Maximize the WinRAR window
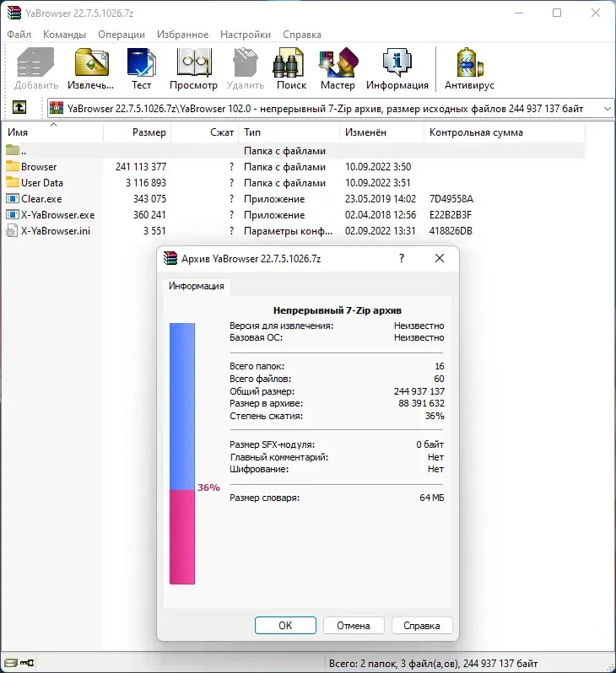The image size is (616, 673). tap(557, 13)
